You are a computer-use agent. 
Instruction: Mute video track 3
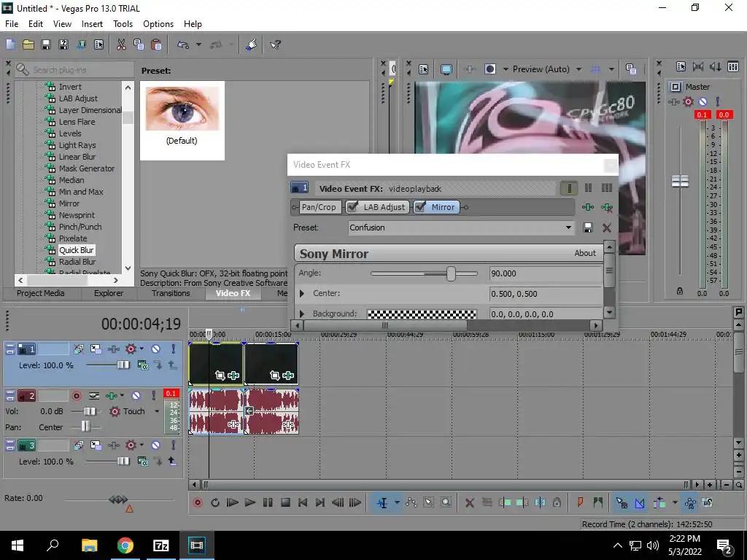coord(156,446)
